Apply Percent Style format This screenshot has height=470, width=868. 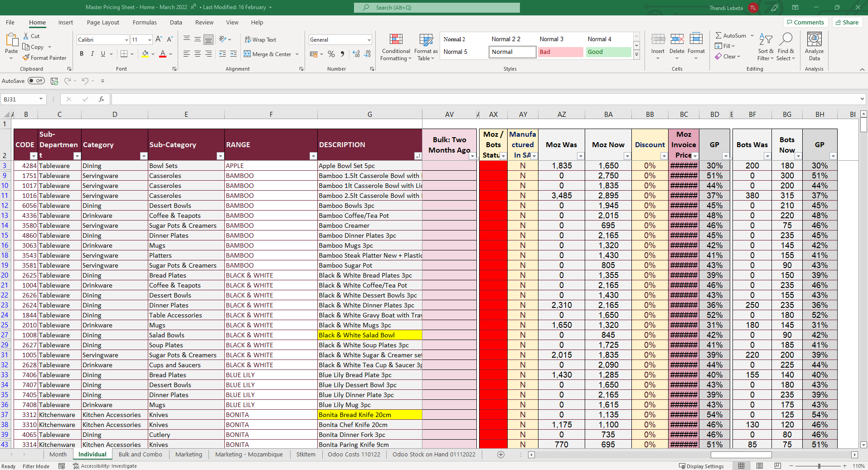331,54
